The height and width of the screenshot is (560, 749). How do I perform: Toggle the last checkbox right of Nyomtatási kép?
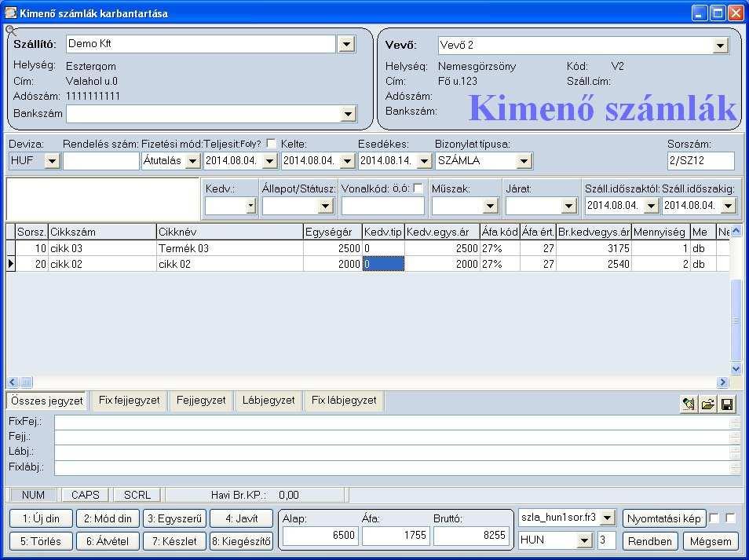pos(730,518)
